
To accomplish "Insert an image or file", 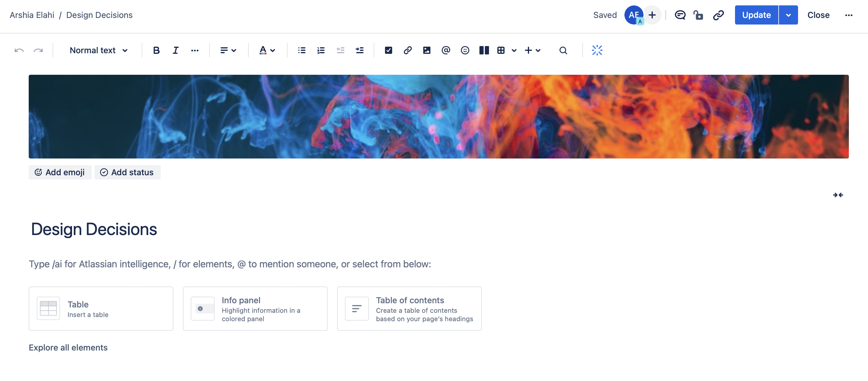I will 427,51.
